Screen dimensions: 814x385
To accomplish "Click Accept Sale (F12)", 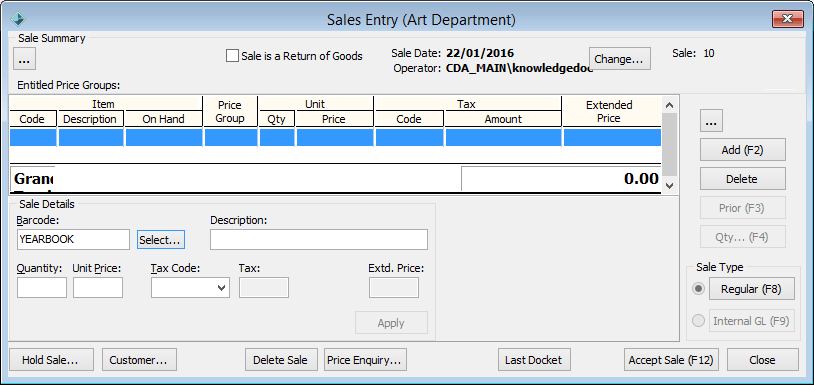I will 671,360.
